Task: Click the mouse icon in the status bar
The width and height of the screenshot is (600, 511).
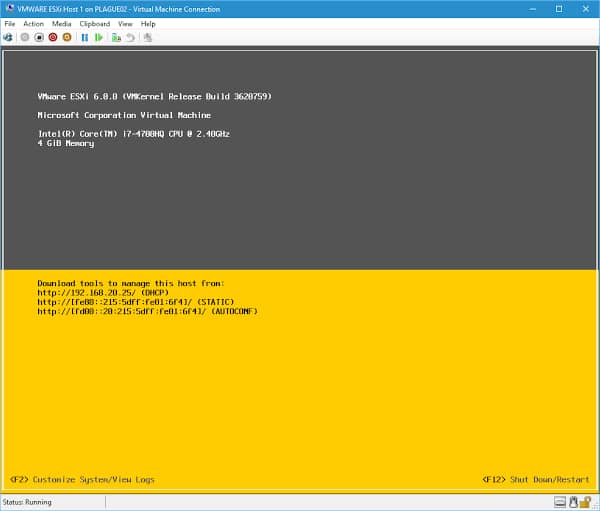Action: tap(573, 502)
